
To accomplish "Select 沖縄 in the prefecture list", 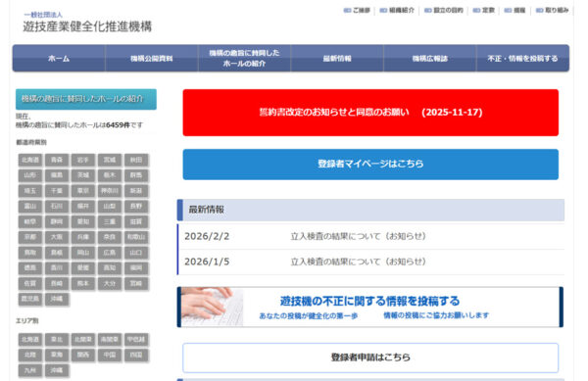I will click(57, 299).
